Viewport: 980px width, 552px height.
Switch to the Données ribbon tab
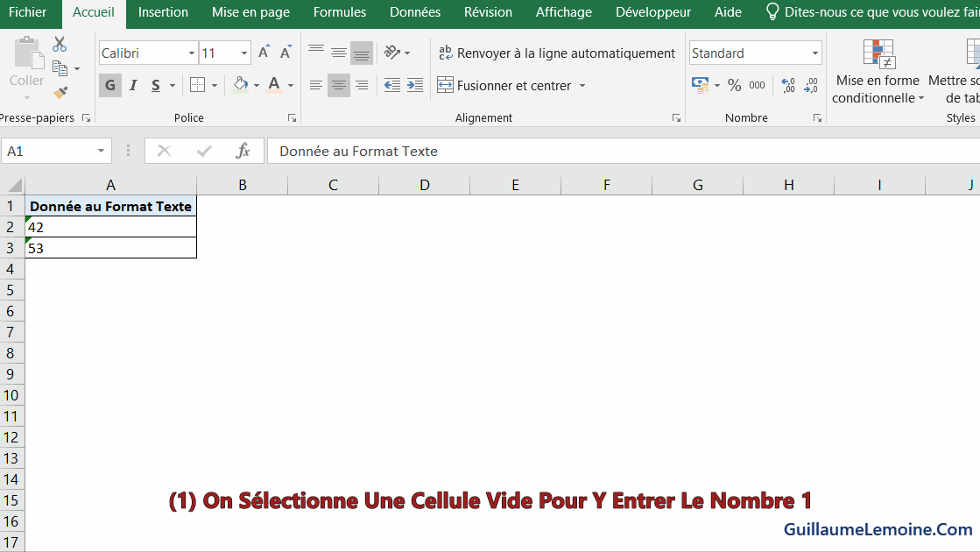click(414, 12)
